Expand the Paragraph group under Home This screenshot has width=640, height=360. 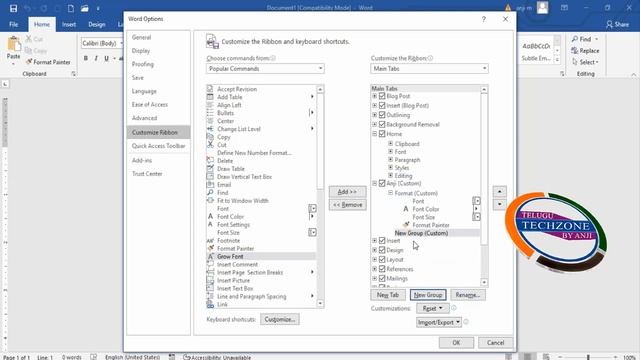point(391,160)
